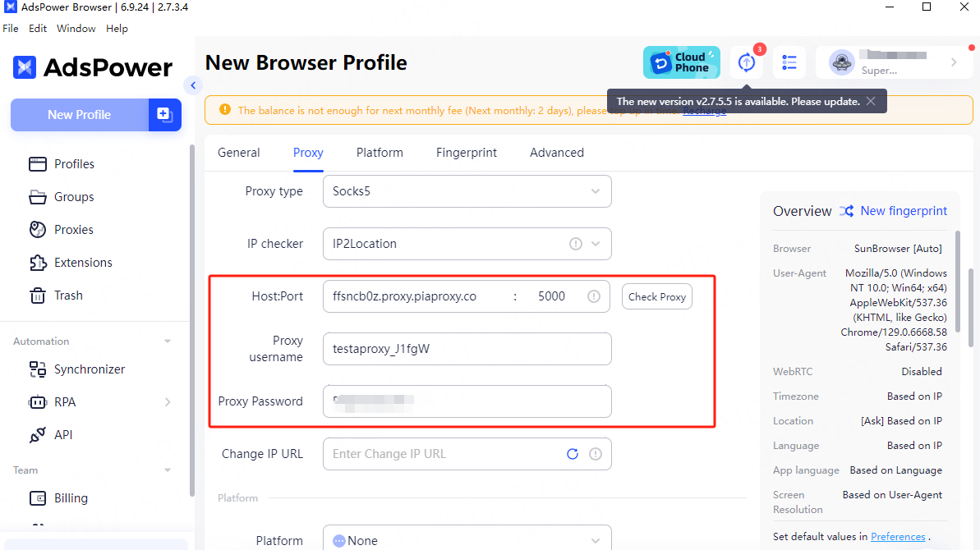Viewport: 980px width, 550px height.
Task: Open the Platform dropdown showing None
Action: 467,541
